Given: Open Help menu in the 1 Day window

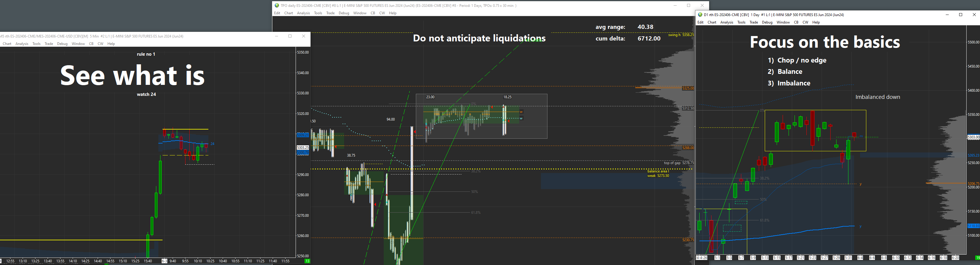Looking at the screenshot, I should [x=816, y=22].
